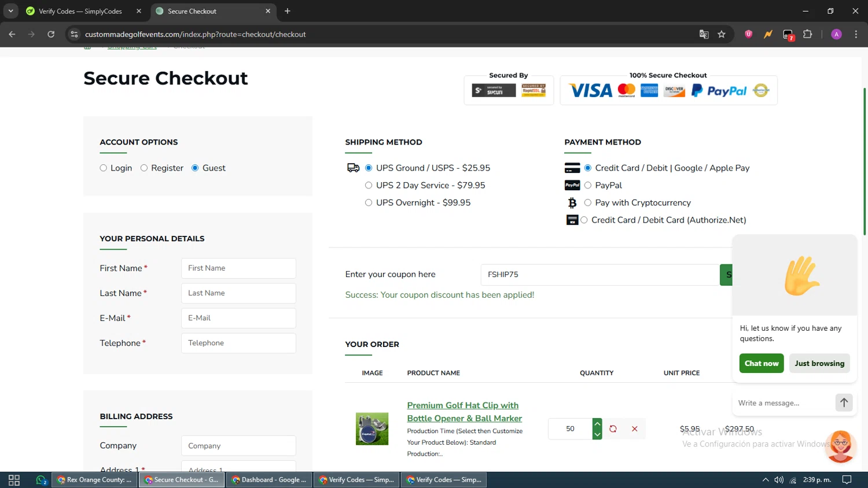
Task: Click the golf hat clip product thumbnail
Action: pyautogui.click(x=372, y=428)
